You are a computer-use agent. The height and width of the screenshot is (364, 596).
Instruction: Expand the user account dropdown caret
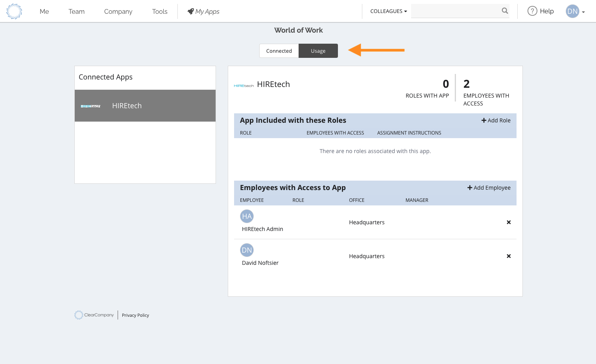[583, 12]
